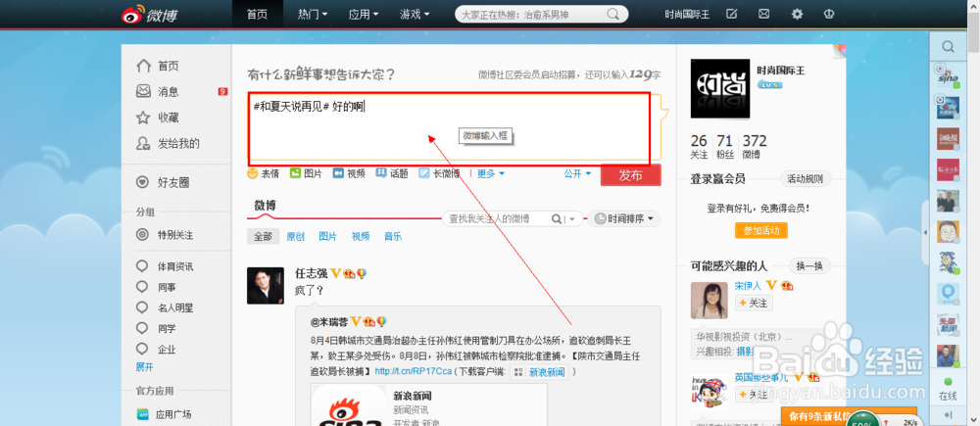Image resolution: width=980 pixels, height=426 pixels.
Task: Attach a picture with 图片
Action: point(306,173)
